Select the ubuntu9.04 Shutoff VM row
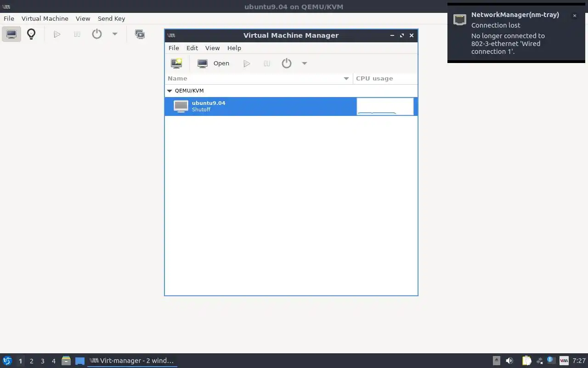This screenshot has height=368, width=588. pos(291,106)
